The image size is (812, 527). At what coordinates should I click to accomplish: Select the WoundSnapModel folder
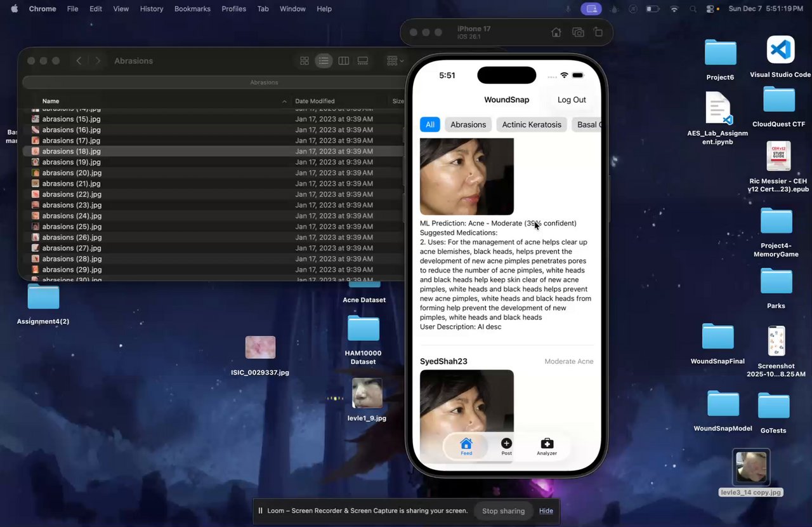click(723, 404)
